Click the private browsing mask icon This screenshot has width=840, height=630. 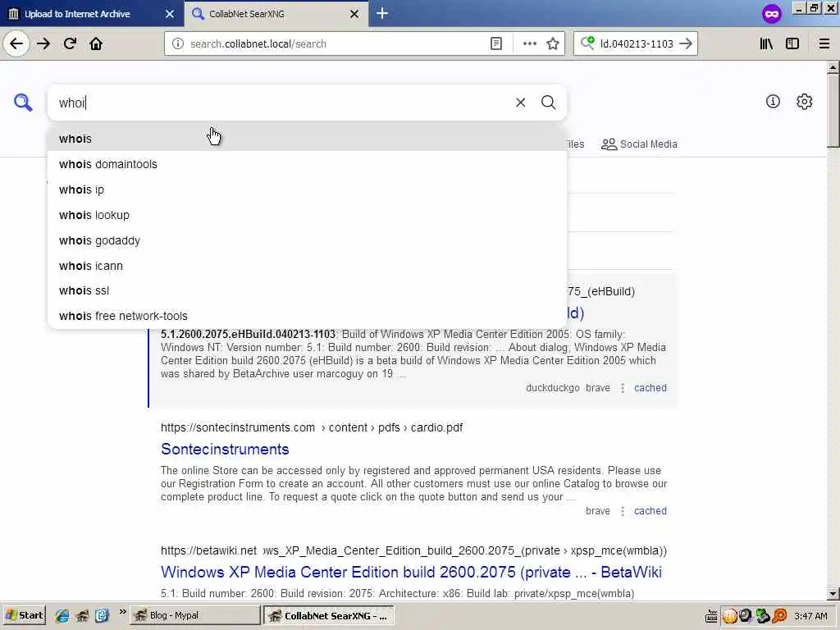click(771, 13)
